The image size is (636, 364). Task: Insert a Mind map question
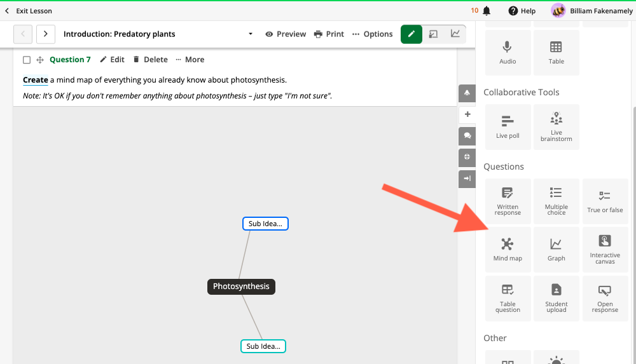click(508, 250)
